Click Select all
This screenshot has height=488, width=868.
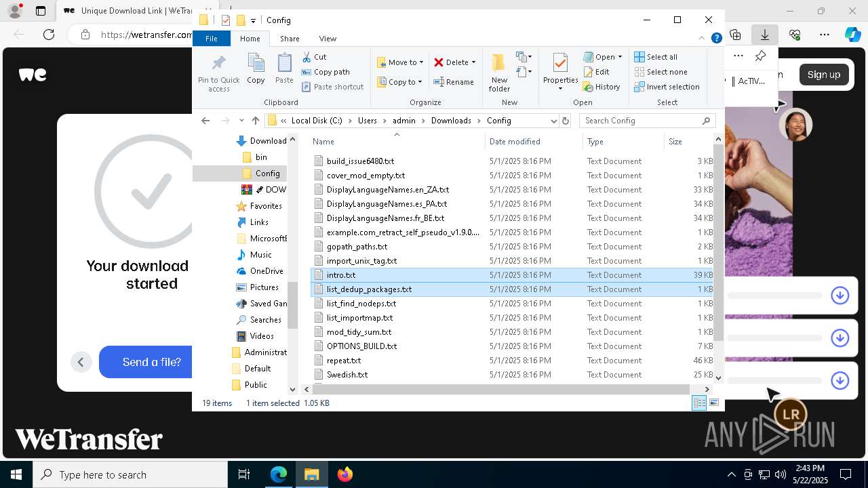tap(656, 57)
